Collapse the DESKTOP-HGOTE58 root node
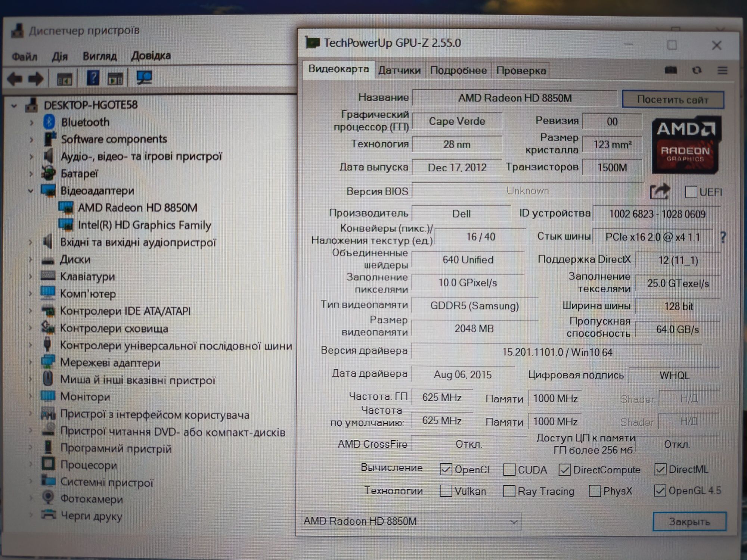Screen dimensions: 747x560 (14, 106)
